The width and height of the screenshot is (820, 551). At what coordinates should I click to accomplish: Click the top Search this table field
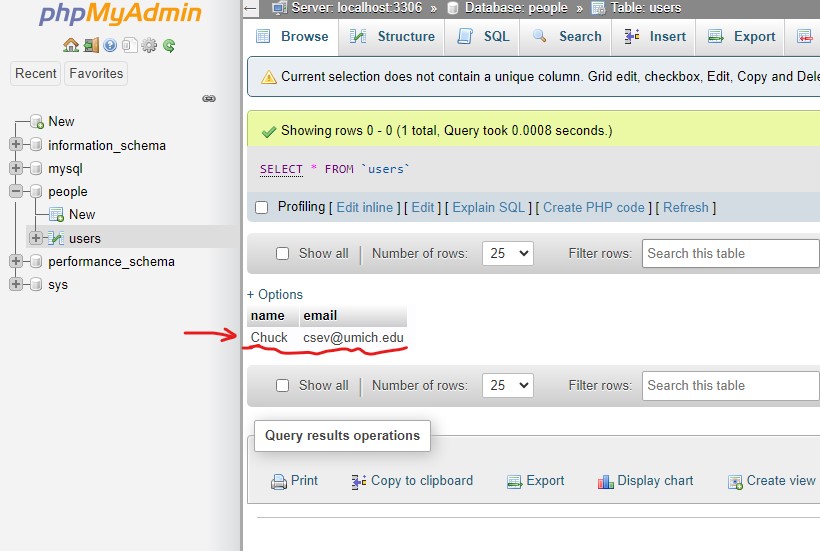click(x=731, y=254)
